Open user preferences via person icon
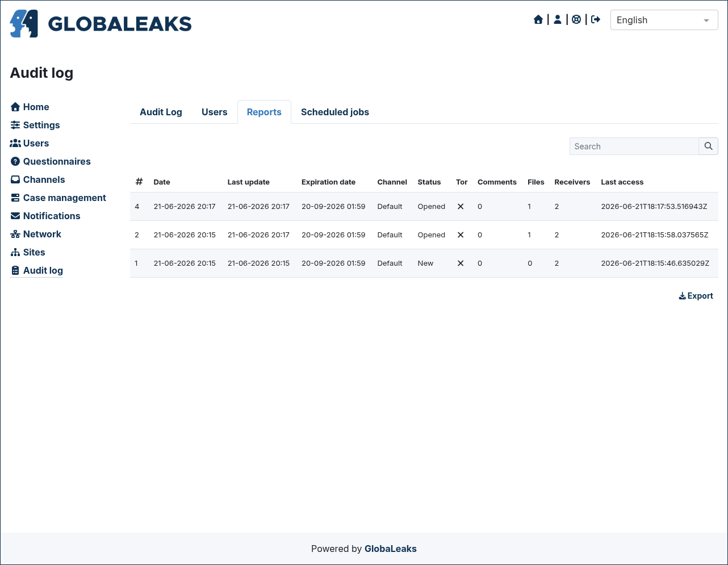Screen dimensions: 728x565 558,20
